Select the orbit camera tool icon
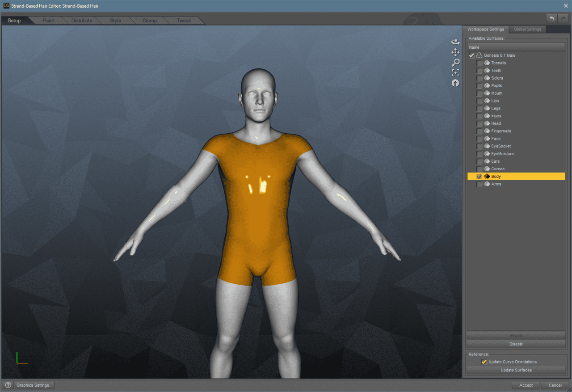572x392 pixels. pos(455,42)
